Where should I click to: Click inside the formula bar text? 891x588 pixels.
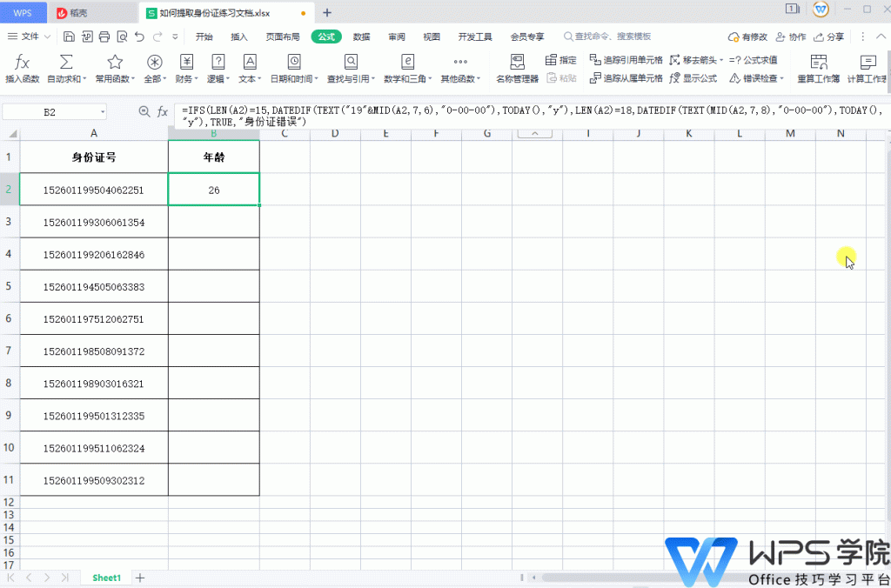[530, 116]
